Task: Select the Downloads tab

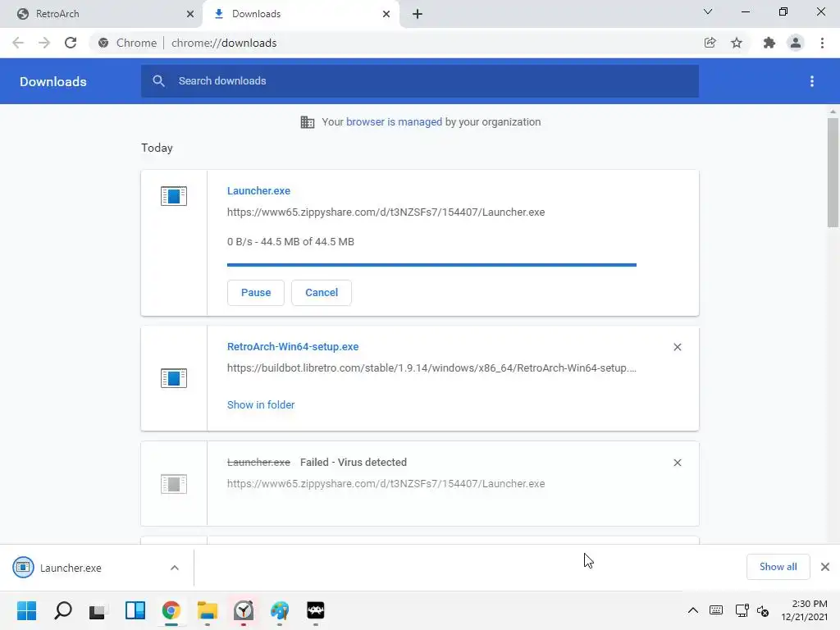Action: click(300, 14)
